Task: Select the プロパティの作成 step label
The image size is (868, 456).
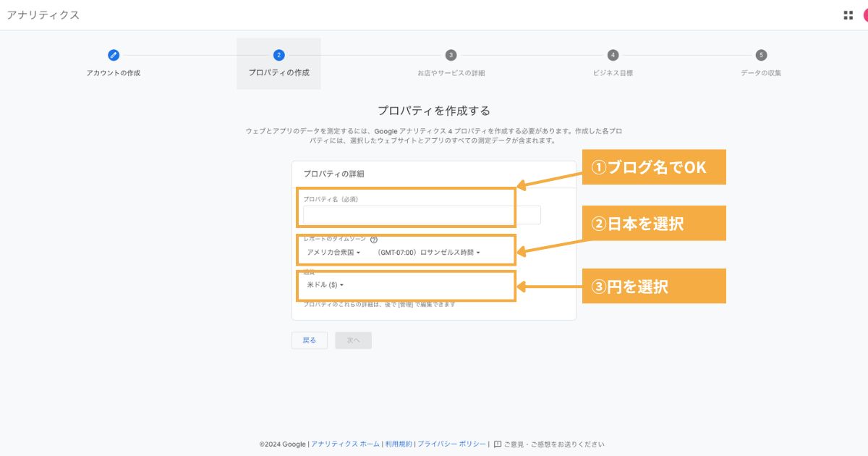Action: 278,73
